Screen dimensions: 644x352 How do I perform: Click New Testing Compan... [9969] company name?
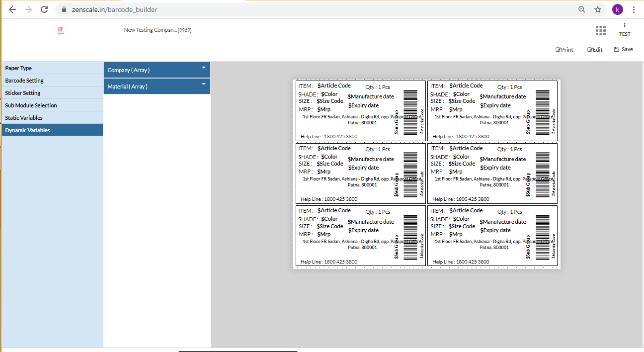[158, 30]
